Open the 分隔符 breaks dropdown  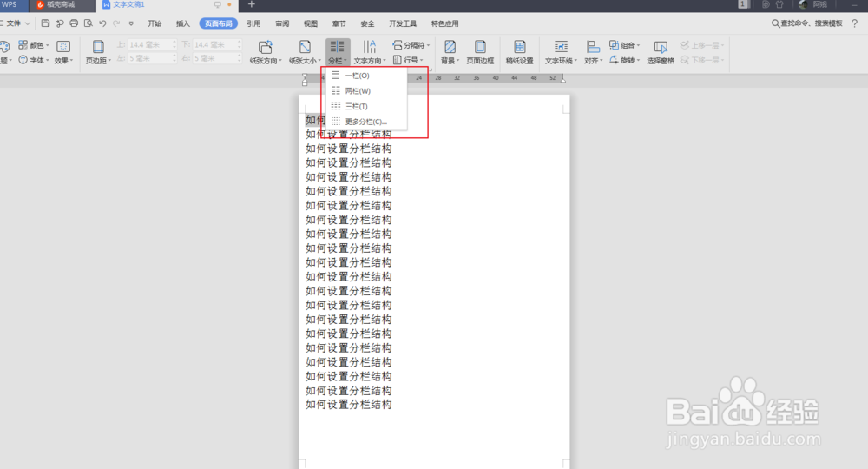(411, 45)
